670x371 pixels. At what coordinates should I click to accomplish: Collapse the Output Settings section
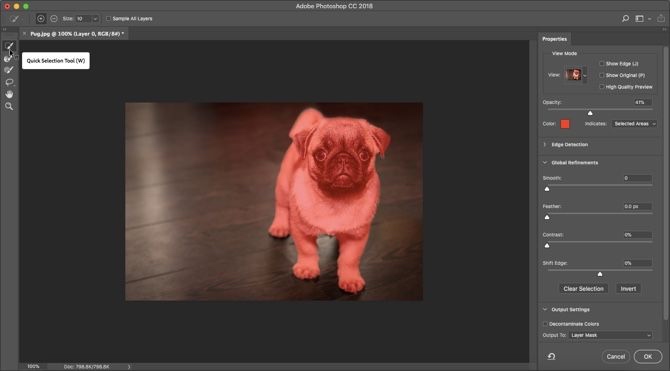(x=545, y=309)
